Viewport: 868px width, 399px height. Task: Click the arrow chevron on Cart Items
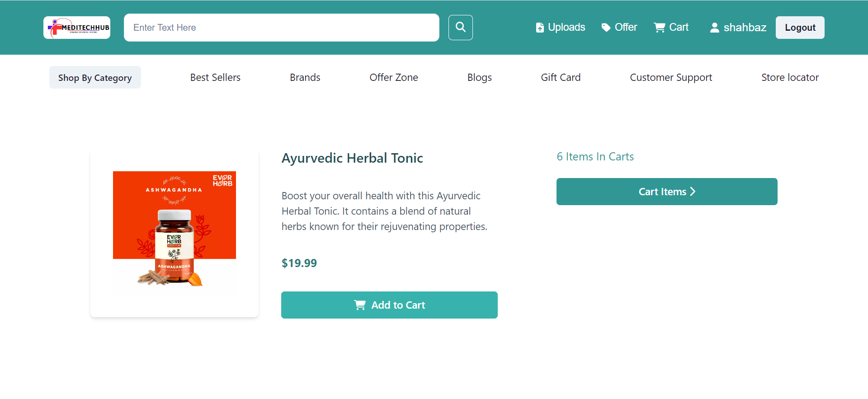click(693, 192)
